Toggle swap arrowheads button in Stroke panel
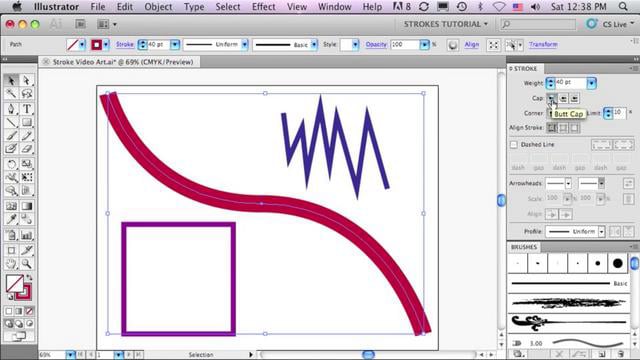The image size is (640, 360). point(629,184)
